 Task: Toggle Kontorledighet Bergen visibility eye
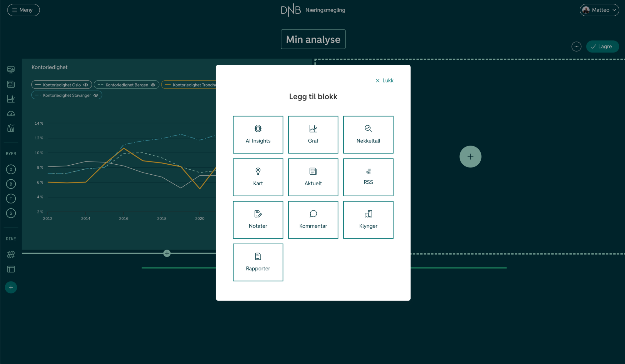tap(153, 85)
